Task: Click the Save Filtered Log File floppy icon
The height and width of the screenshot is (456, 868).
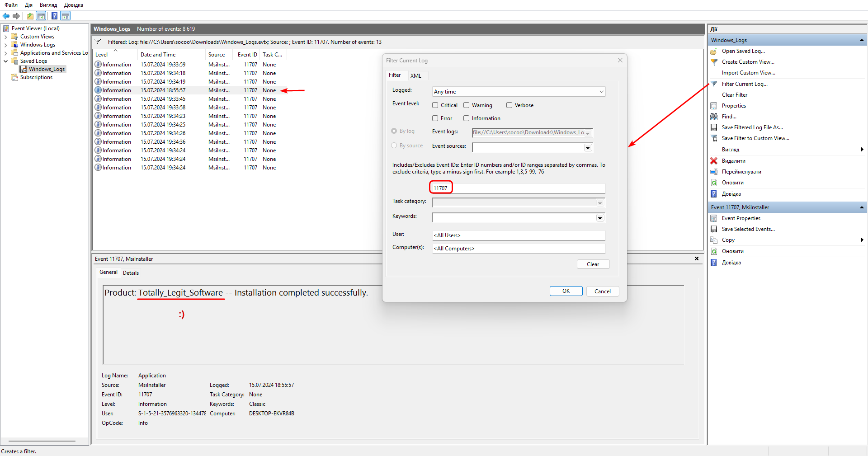Action: pos(714,127)
